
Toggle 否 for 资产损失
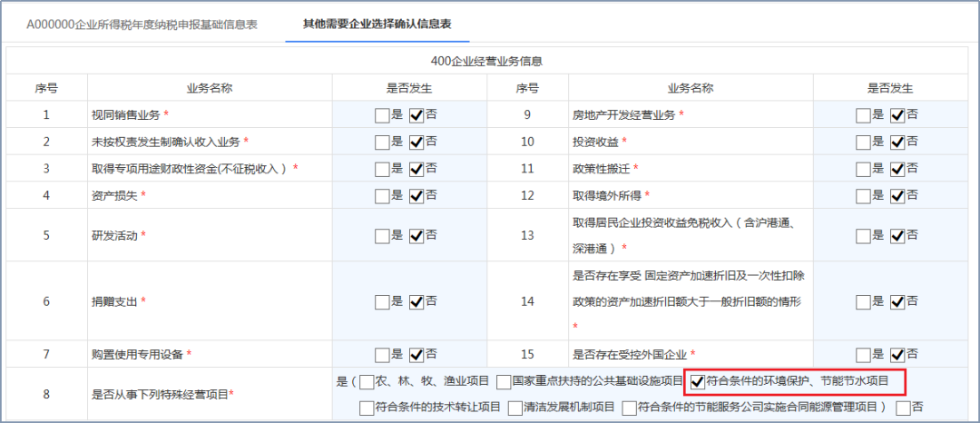tap(416, 195)
